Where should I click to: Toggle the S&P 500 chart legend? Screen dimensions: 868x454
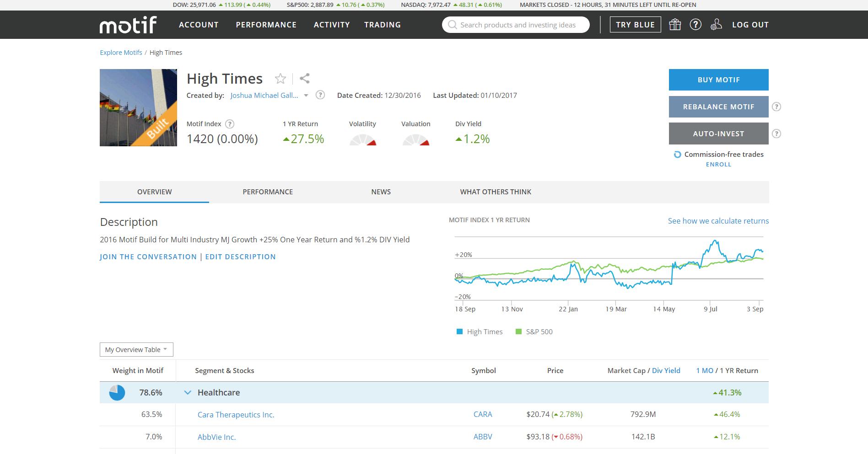click(x=534, y=332)
